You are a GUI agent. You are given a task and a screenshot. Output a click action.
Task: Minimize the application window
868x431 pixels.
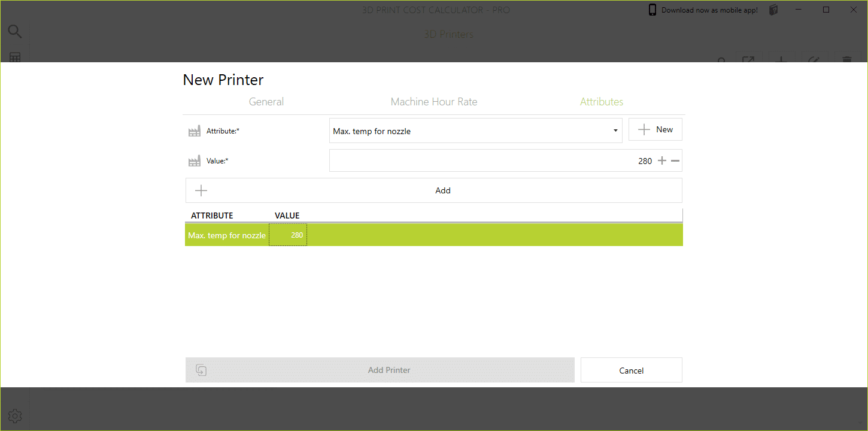[799, 10]
